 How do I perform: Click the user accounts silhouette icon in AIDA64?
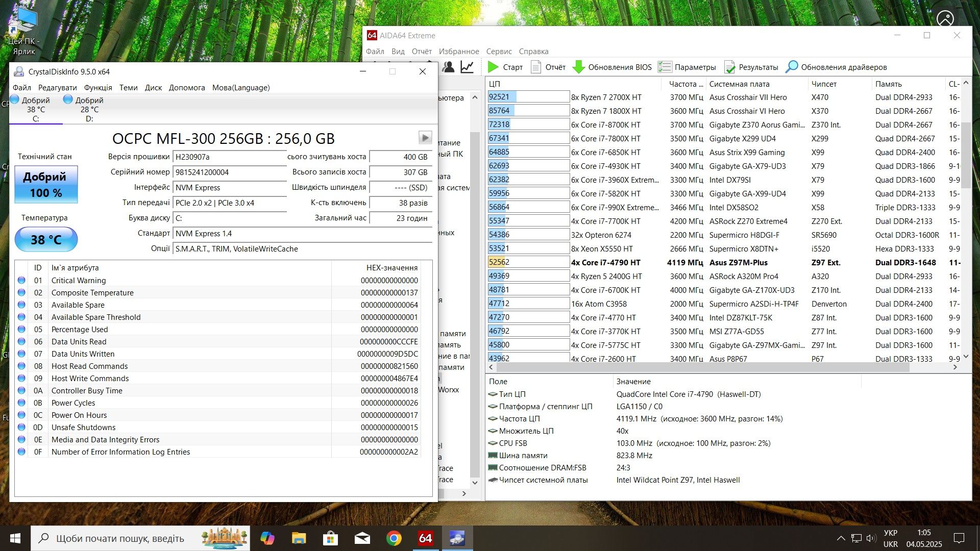(x=449, y=67)
